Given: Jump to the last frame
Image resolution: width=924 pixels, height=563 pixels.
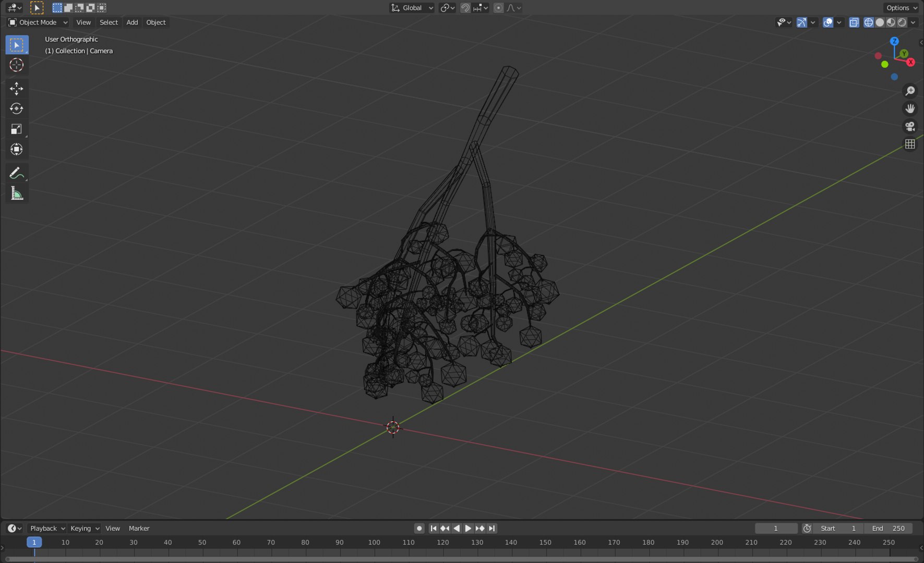Looking at the screenshot, I should [x=491, y=528].
